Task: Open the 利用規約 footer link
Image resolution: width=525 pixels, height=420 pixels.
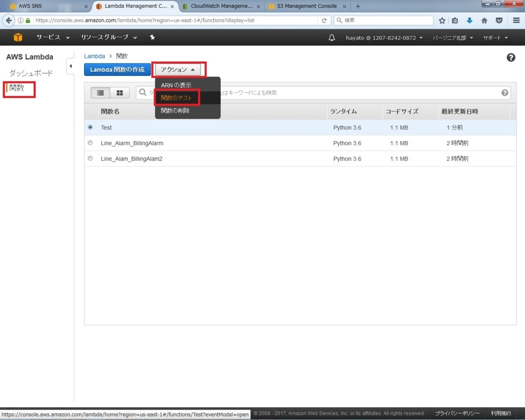Action: [500, 414]
